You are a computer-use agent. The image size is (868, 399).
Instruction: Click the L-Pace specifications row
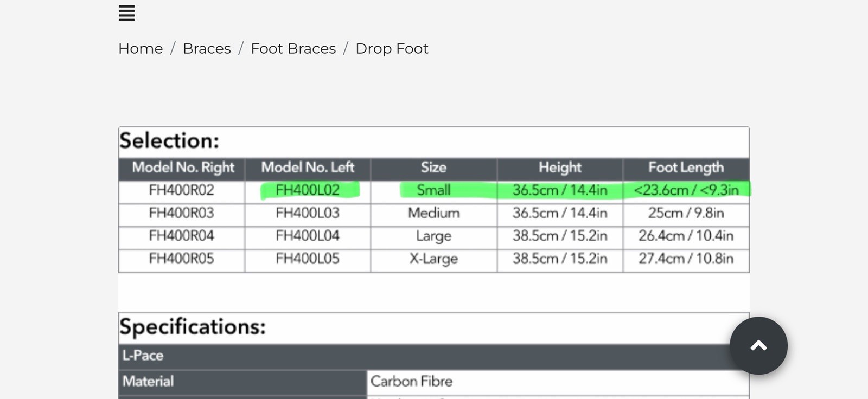143,356
